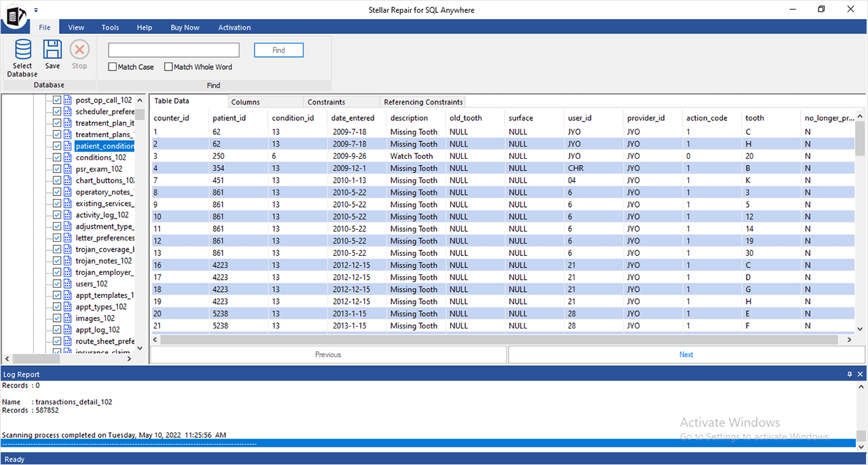868x465 pixels.
Task: Click the counter_id column header
Action: [171, 117]
